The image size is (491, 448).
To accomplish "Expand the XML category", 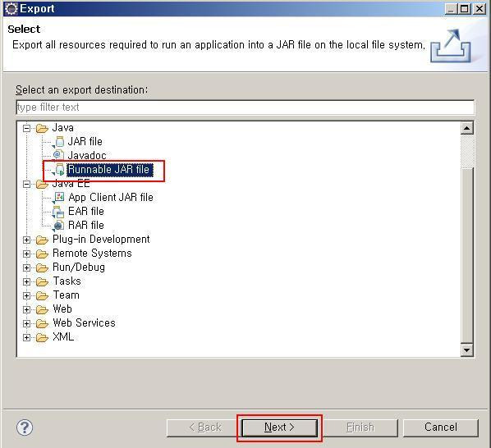I will coord(27,337).
